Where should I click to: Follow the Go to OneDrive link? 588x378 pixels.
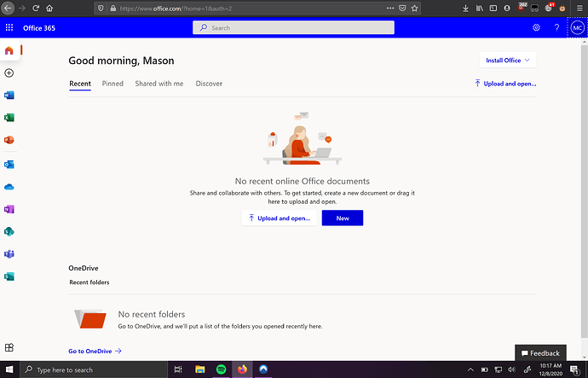(95, 351)
